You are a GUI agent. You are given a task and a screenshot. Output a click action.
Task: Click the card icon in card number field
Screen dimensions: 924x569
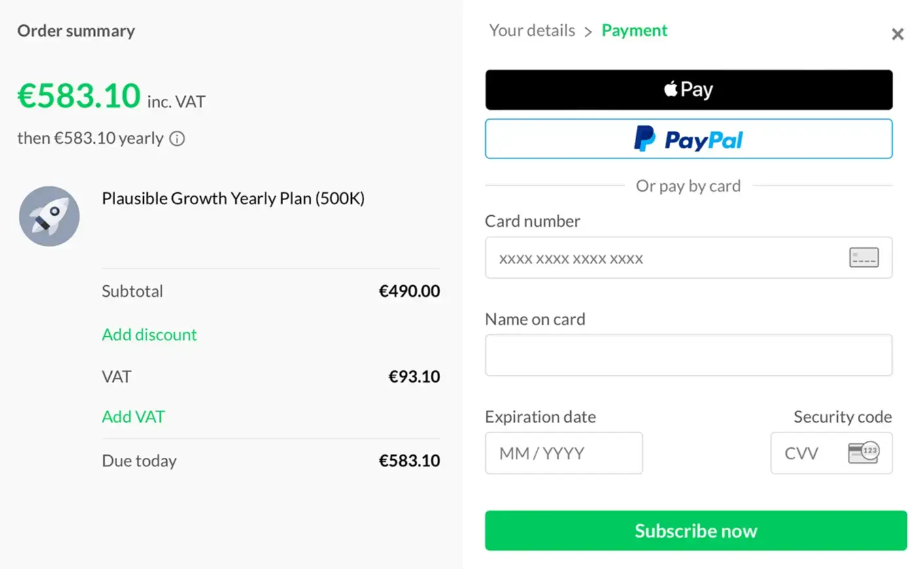pyautogui.click(x=863, y=258)
